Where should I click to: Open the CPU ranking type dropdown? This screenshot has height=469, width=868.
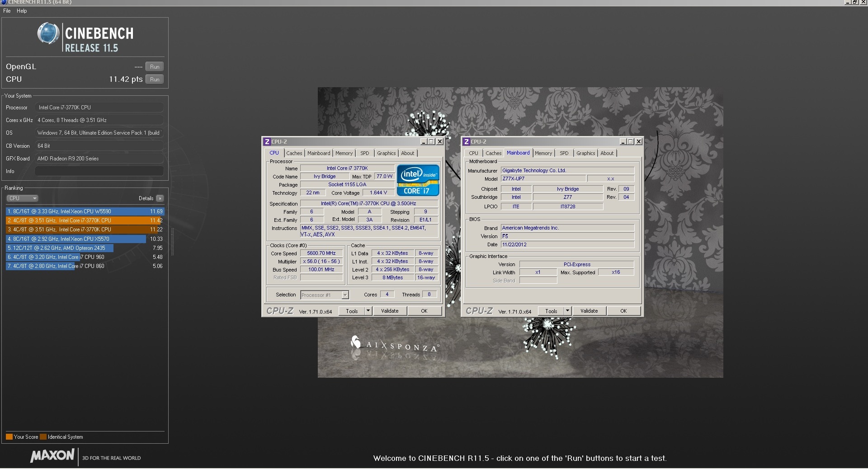(22, 198)
